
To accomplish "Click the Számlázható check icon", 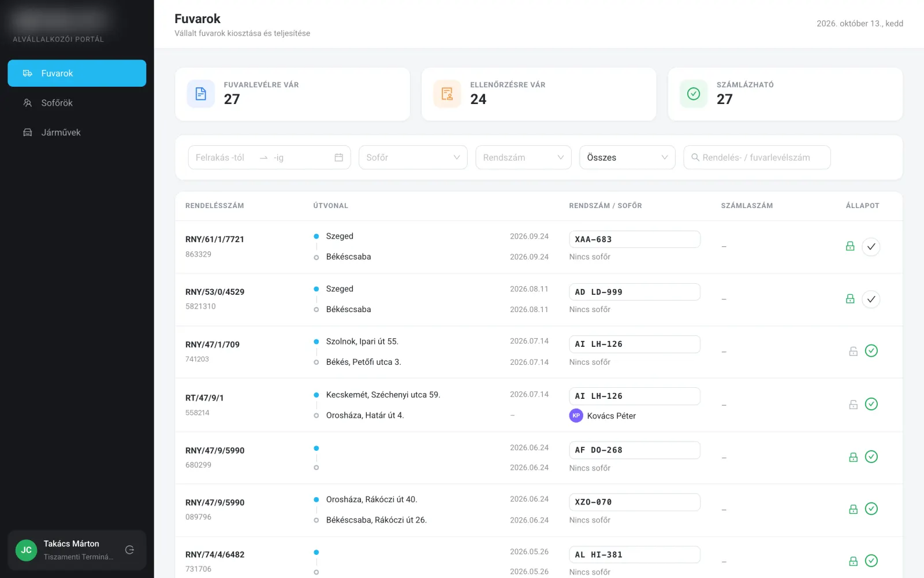I will pos(694,94).
